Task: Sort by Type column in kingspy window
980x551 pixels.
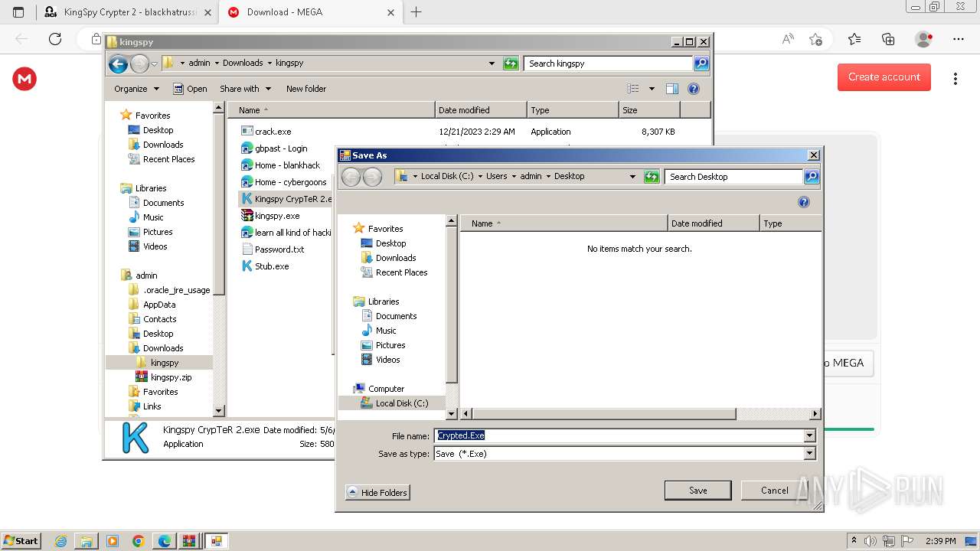Action: tap(573, 110)
